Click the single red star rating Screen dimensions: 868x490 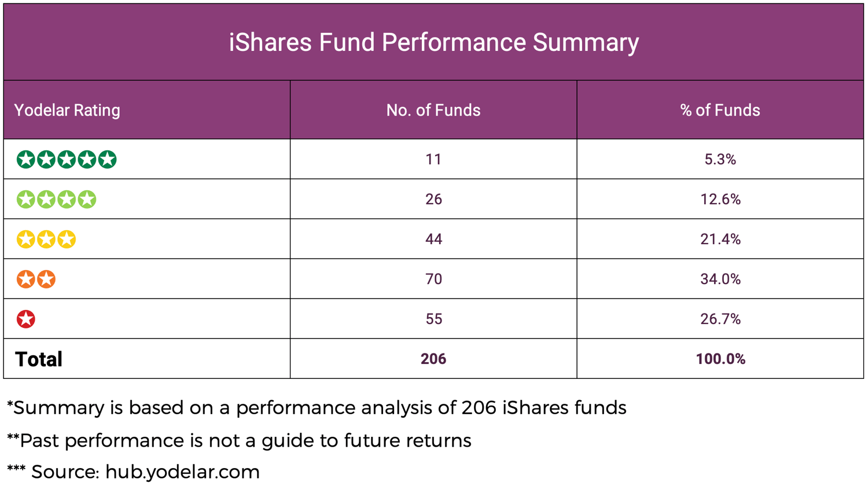point(26,319)
